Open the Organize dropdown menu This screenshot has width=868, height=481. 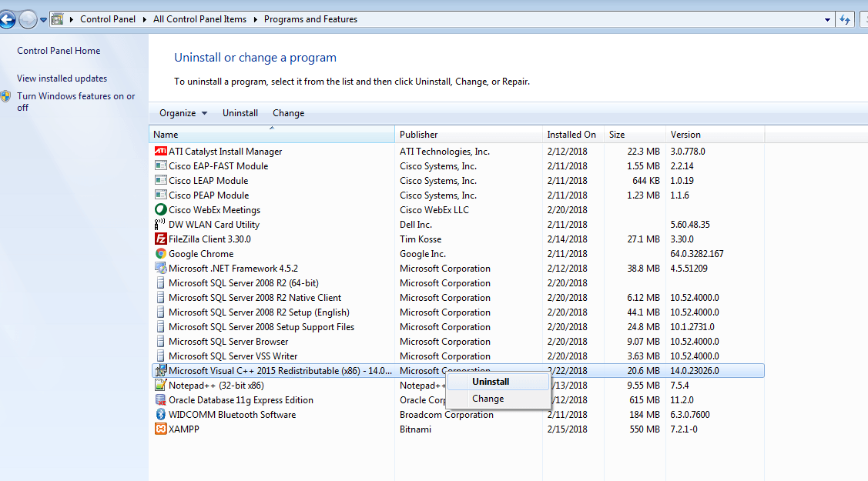click(x=183, y=113)
